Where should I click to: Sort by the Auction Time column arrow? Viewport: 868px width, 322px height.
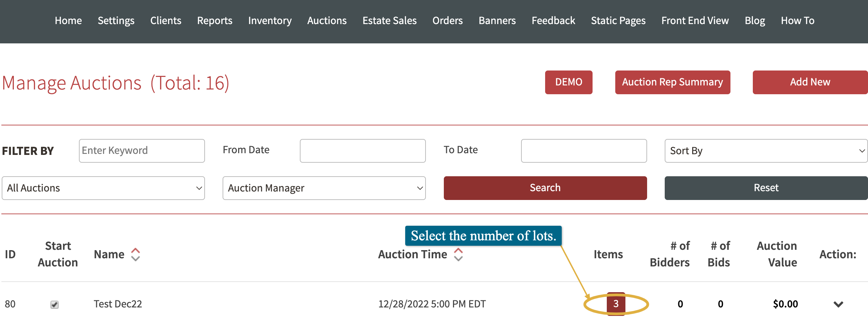[x=458, y=254]
